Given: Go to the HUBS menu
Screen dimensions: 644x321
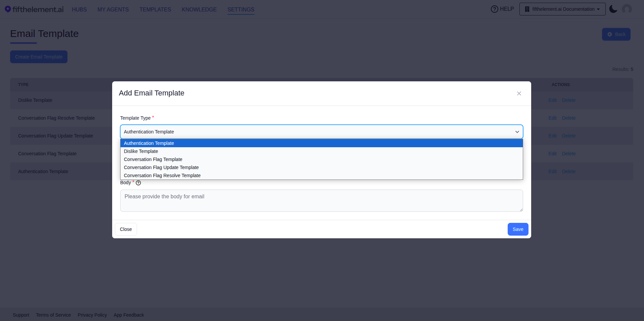Looking at the screenshot, I should tap(79, 9).
